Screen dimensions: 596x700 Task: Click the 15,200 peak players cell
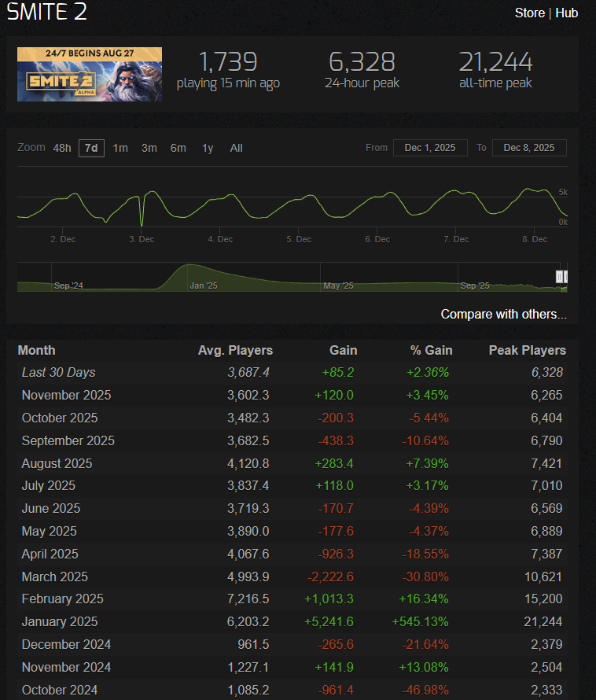(x=543, y=599)
